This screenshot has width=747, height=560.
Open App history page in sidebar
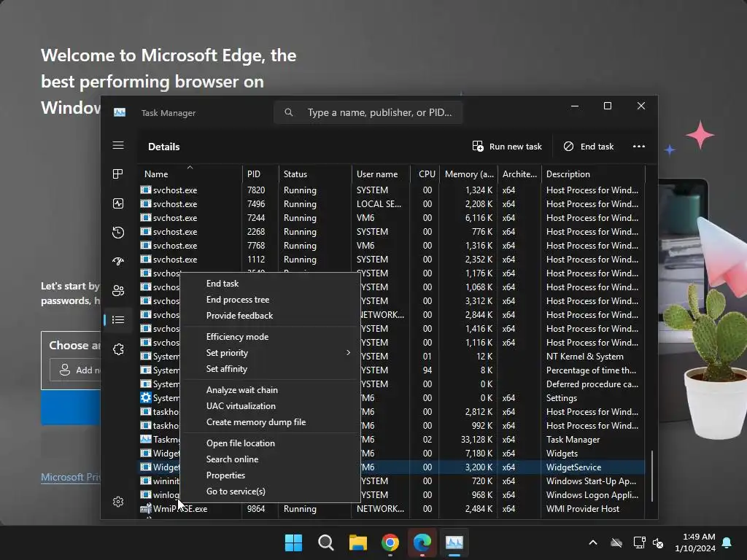pos(118,233)
